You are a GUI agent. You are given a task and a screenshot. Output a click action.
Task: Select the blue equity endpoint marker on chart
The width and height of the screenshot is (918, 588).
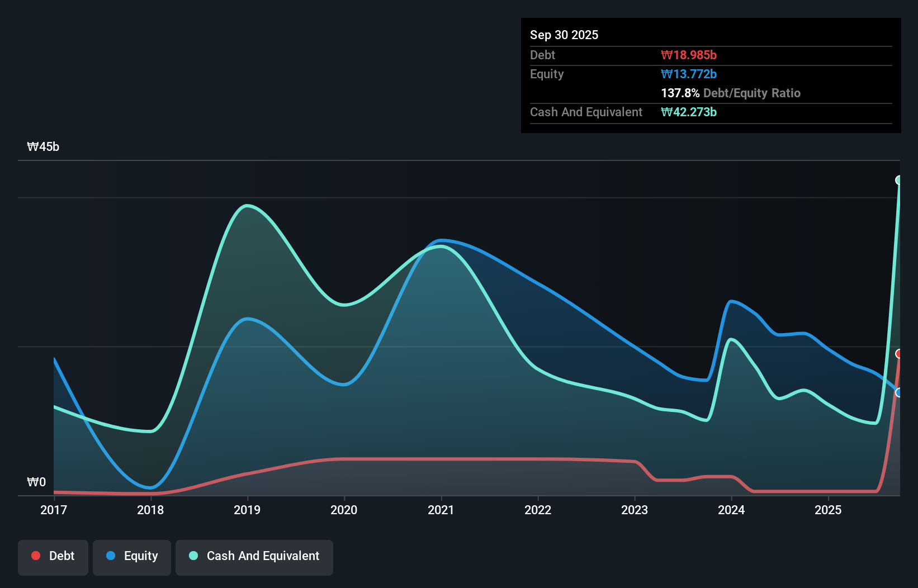tap(899, 393)
